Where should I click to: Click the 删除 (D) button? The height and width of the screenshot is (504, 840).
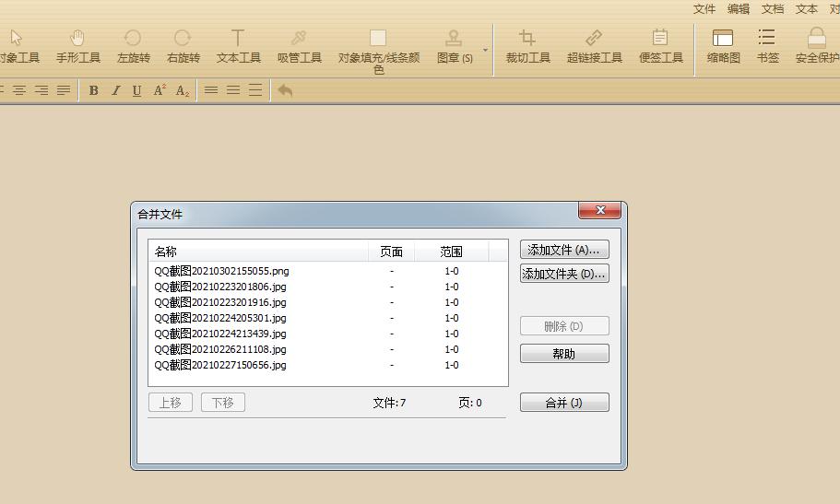(564, 326)
